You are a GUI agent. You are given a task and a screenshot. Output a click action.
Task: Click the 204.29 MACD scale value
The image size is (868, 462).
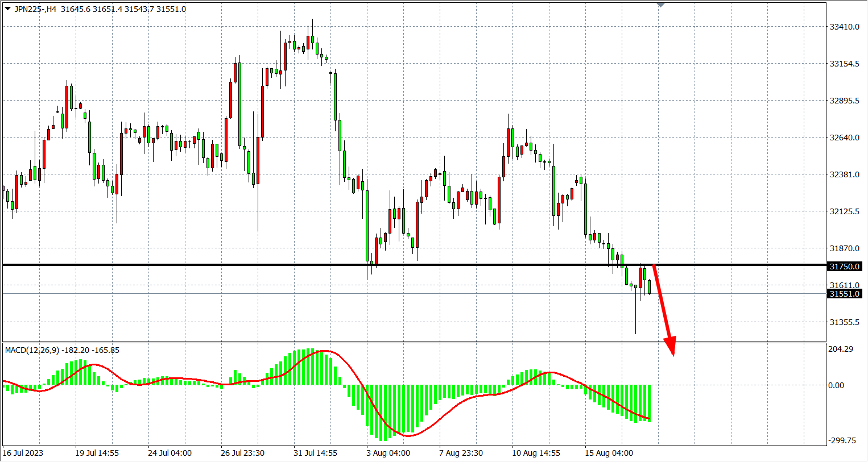pyautogui.click(x=840, y=349)
